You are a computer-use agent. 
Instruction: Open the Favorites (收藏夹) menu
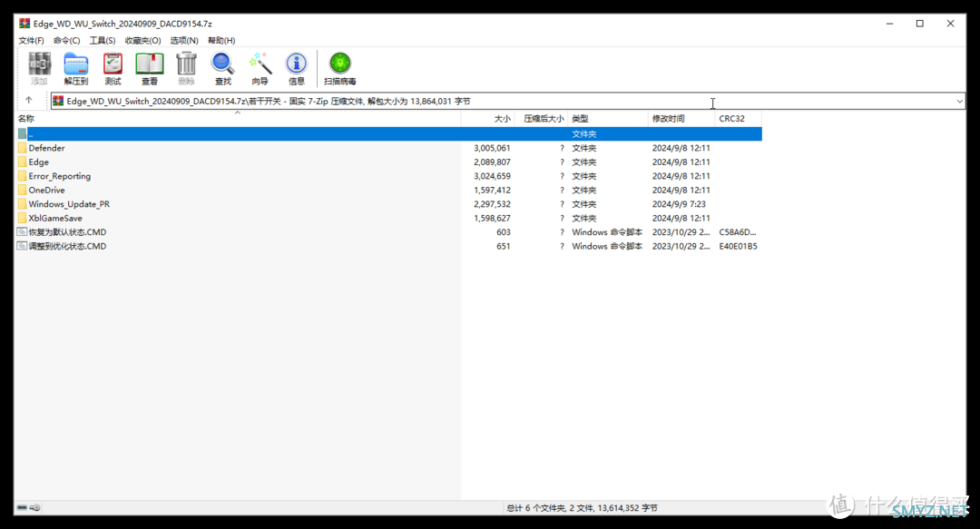[143, 41]
